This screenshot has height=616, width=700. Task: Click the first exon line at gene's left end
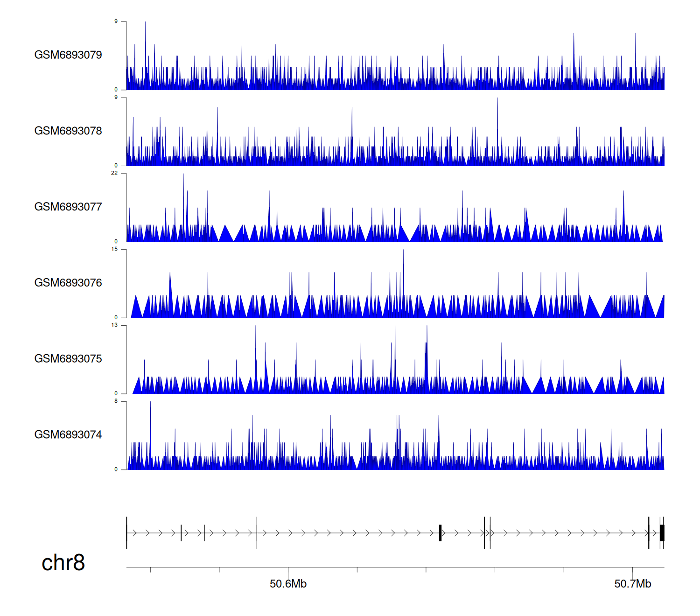point(127,533)
